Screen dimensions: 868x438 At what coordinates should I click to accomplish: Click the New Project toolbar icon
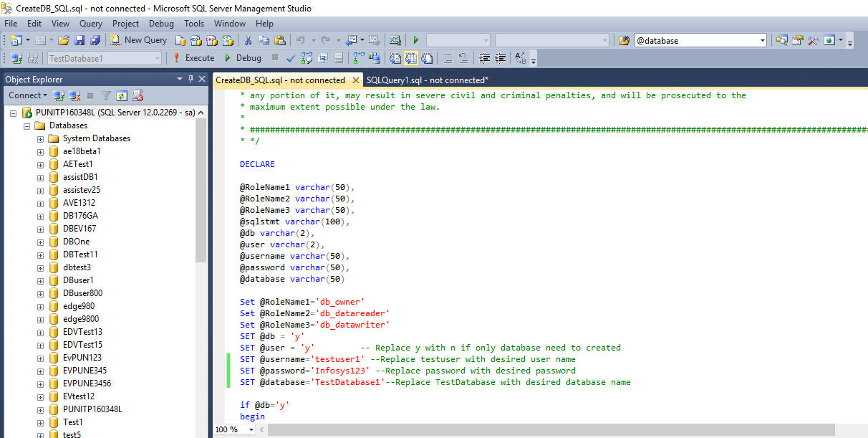coord(16,40)
